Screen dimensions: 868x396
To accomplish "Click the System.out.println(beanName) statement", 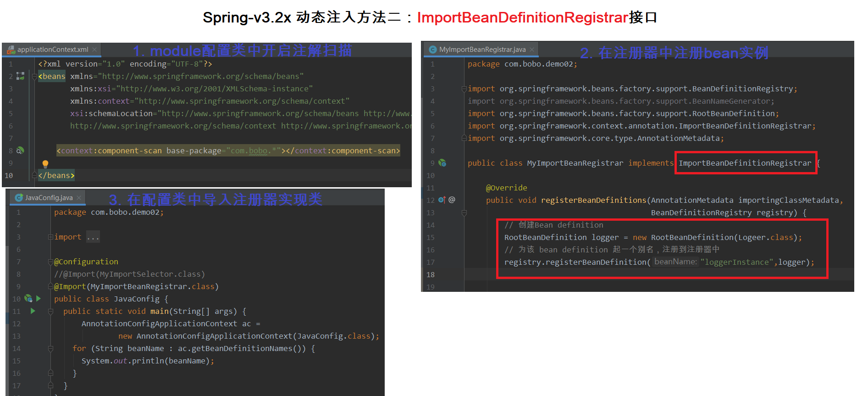I will [x=148, y=361].
